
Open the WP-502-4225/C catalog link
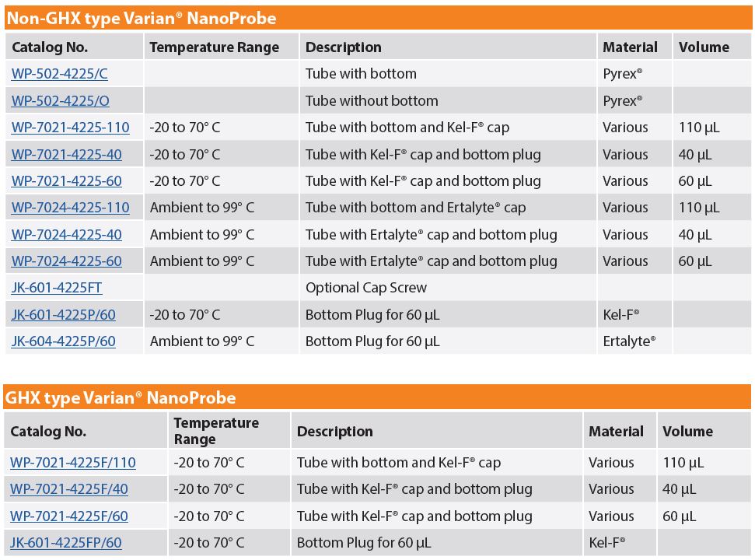[60, 74]
